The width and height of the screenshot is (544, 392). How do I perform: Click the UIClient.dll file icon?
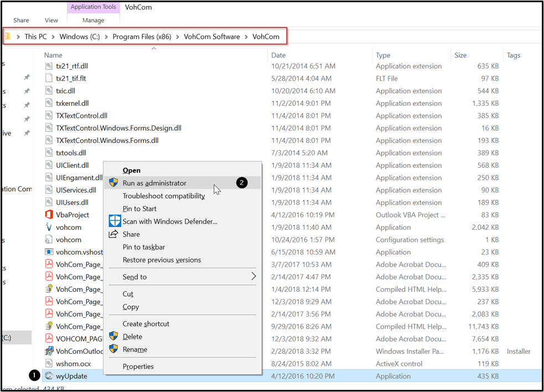pos(49,165)
